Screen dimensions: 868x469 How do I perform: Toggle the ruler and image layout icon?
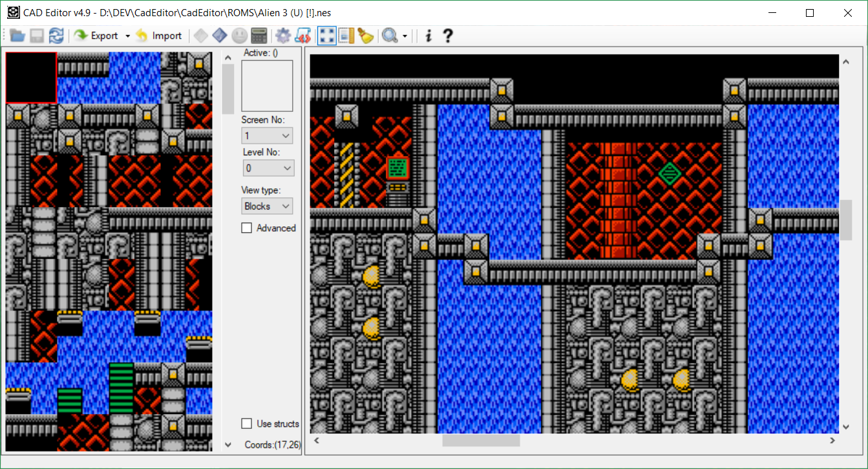346,36
